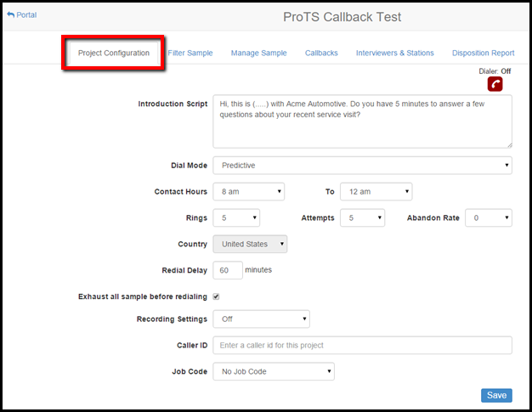Expand the Job Code dropdown
This screenshot has width=532, height=412.
(x=274, y=372)
